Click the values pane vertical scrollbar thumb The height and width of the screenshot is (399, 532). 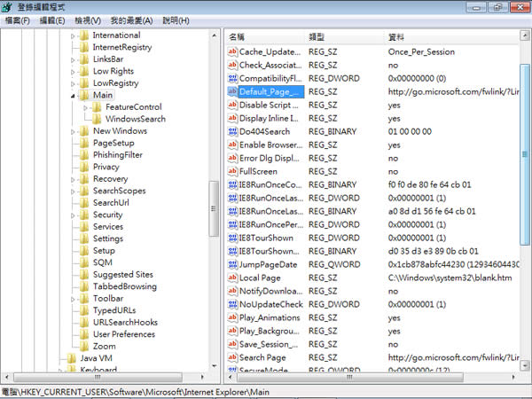[x=525, y=154]
